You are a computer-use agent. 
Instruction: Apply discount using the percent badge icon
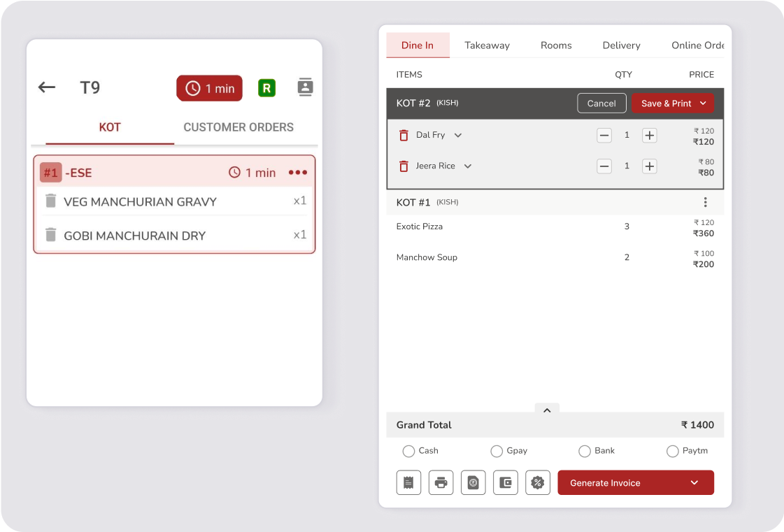point(537,482)
